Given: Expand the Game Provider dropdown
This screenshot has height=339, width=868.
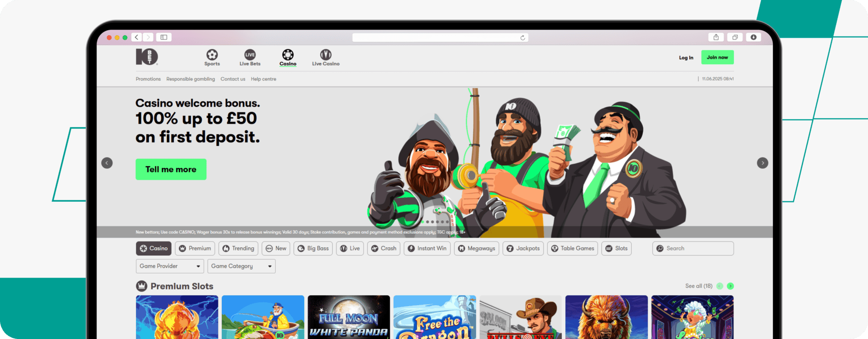Looking at the screenshot, I should click(170, 266).
